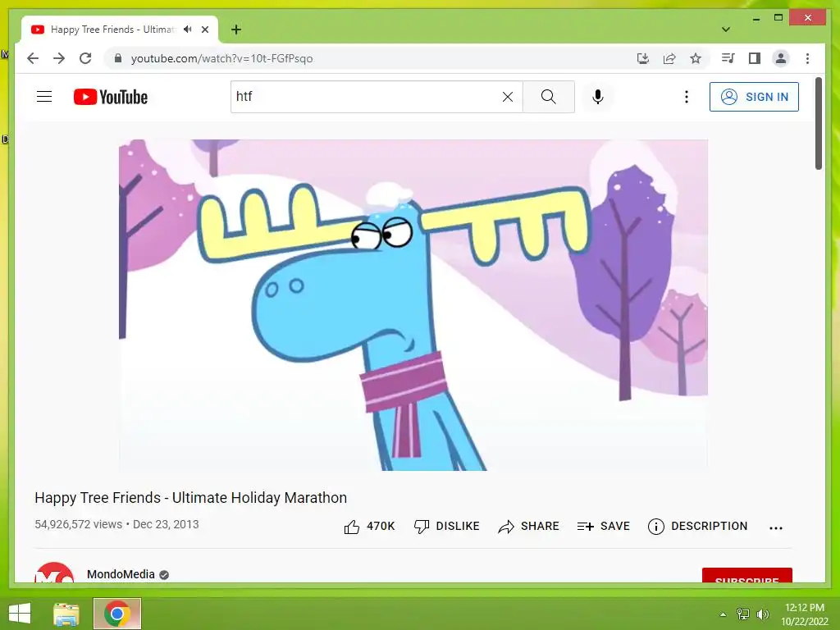This screenshot has height=630, width=840.
Task: Click the address bar URL
Action: pos(221,58)
